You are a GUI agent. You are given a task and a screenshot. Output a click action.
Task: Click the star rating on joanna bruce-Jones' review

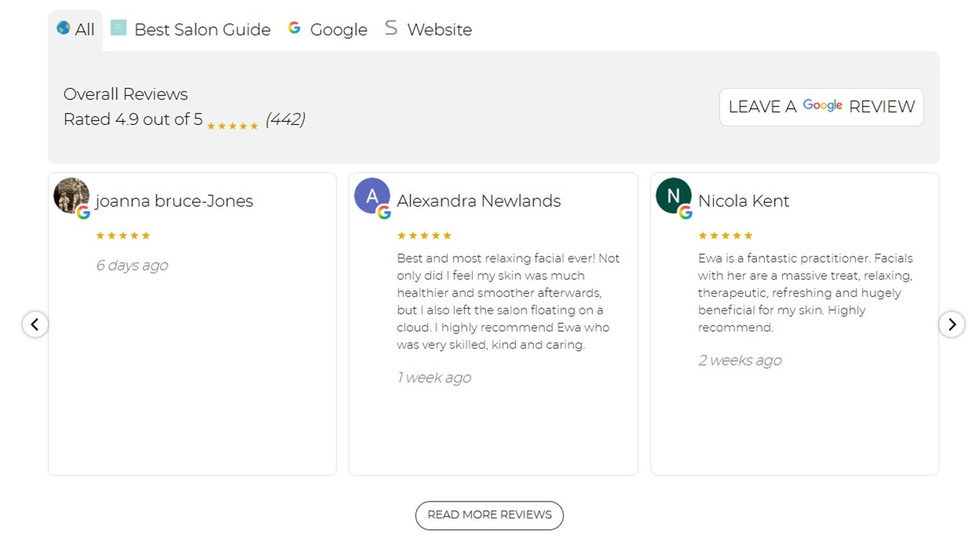coord(123,235)
